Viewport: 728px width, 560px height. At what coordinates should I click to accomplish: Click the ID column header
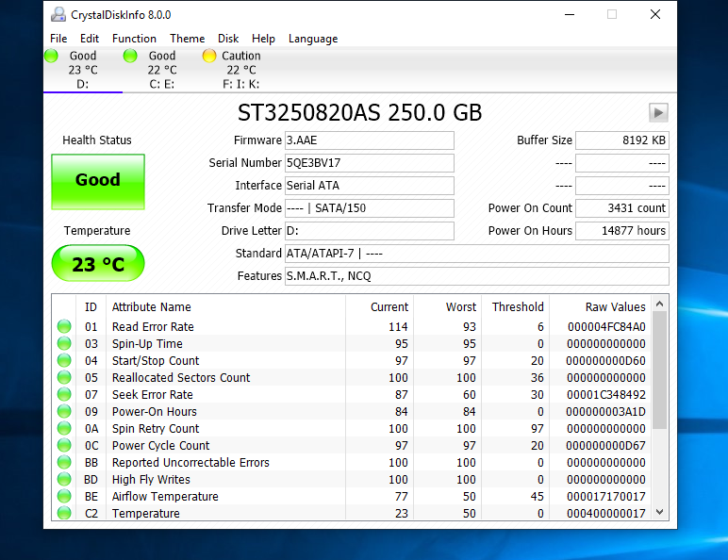pos(91,307)
